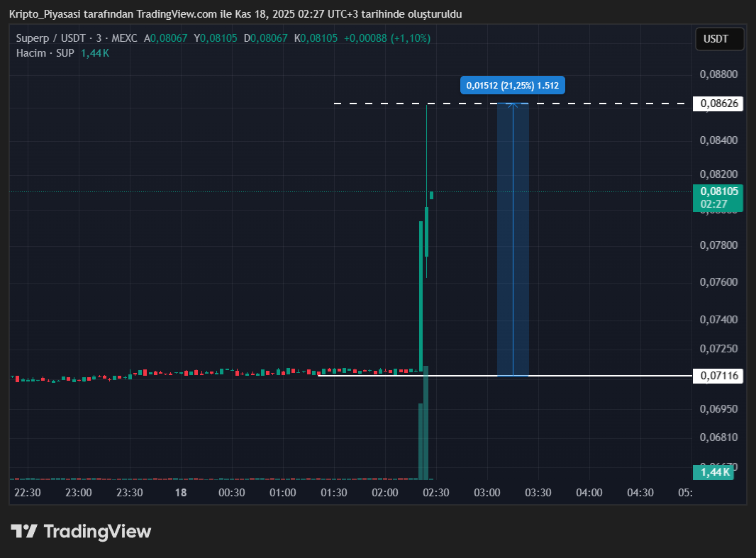Select the blue price range measurement box
Viewport: 756px width, 558px height.
(x=513, y=240)
